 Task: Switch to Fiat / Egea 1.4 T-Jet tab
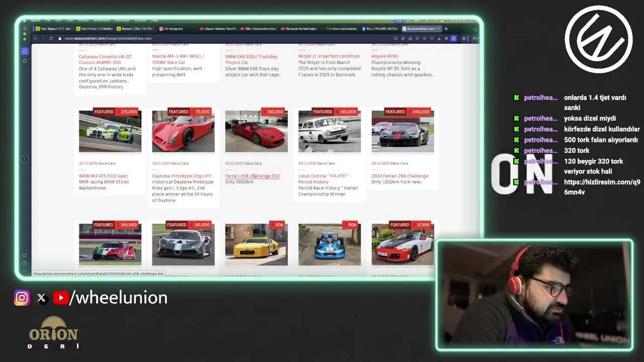tap(54, 29)
